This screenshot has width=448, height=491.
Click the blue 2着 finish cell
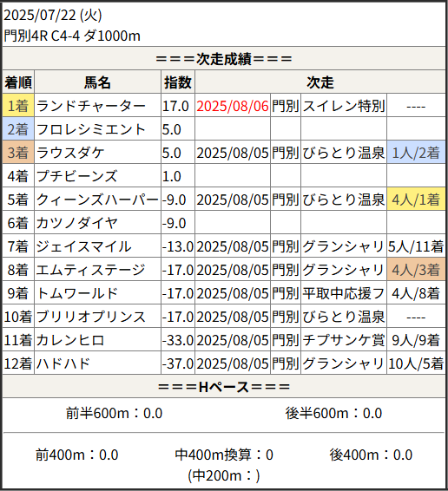click(x=18, y=129)
